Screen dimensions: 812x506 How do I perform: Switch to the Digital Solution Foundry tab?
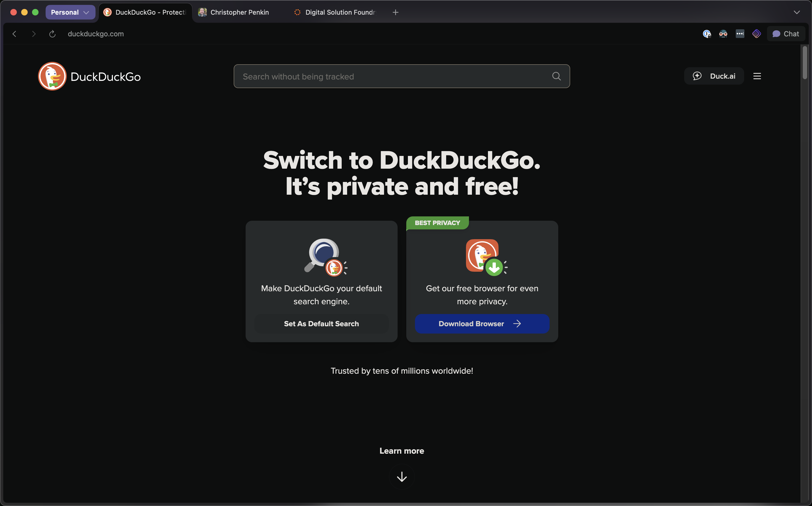pyautogui.click(x=335, y=12)
